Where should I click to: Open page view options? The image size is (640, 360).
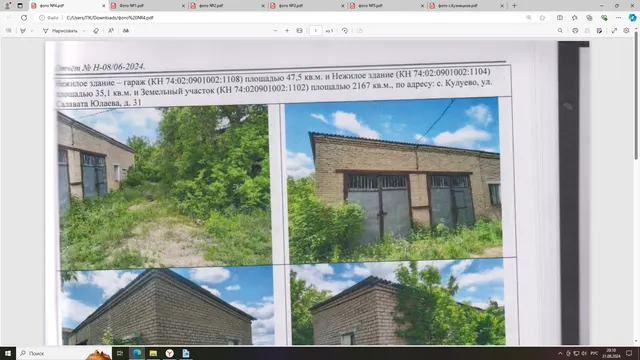(360, 31)
